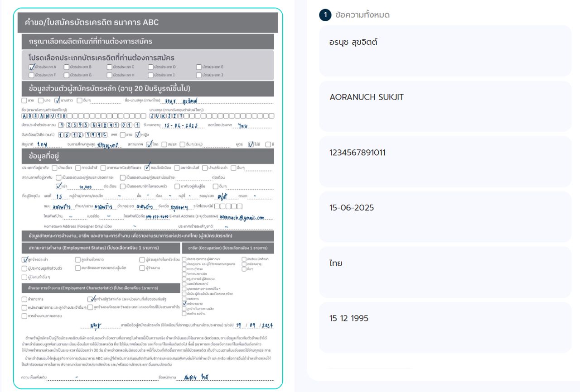Select the 15 12 1995 result card
Viewport: 580px width, 392px height.
pos(445,327)
